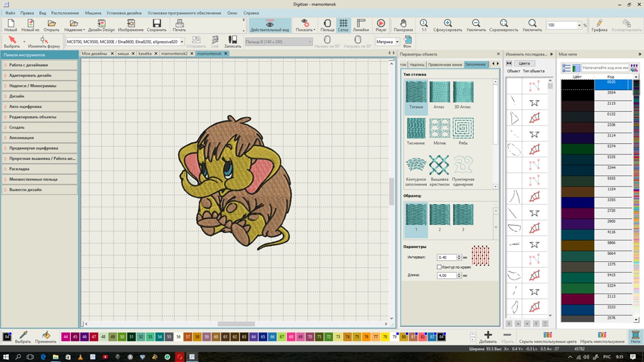Viewport: 644px width, 362px height.
Task: Select palette color swatch 47
Action: click(94, 336)
